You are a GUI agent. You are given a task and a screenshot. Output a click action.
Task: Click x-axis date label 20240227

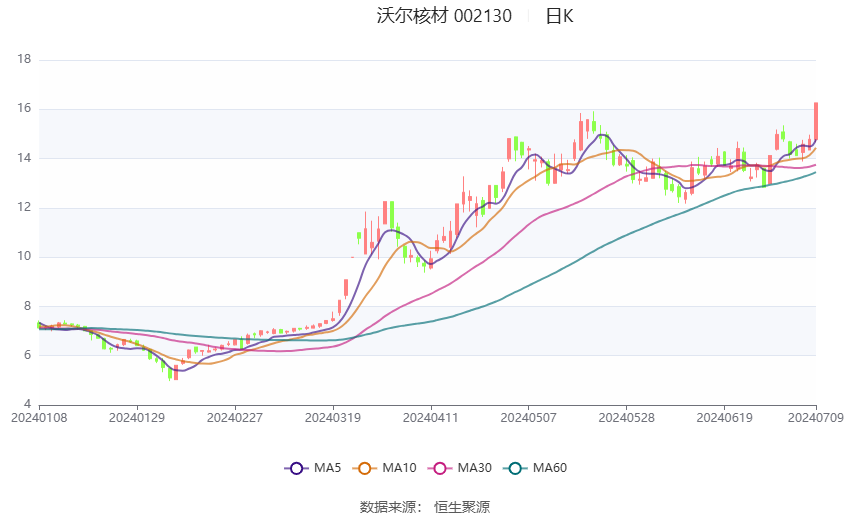235,418
